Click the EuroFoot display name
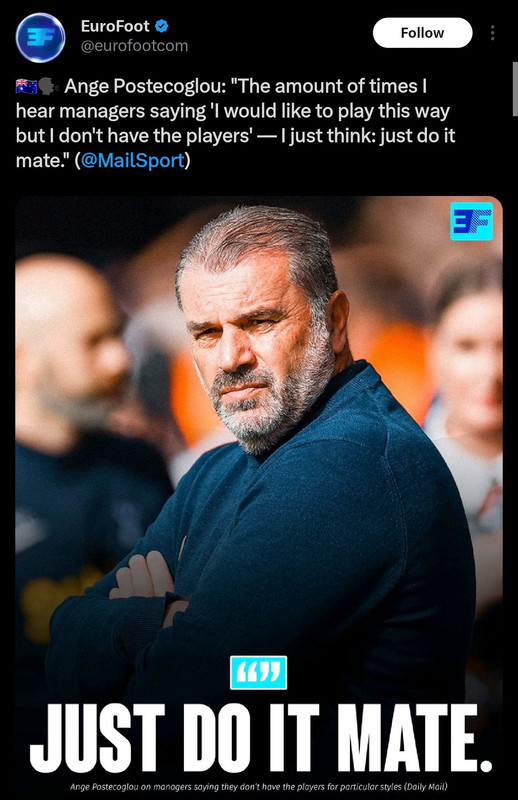 coord(115,26)
